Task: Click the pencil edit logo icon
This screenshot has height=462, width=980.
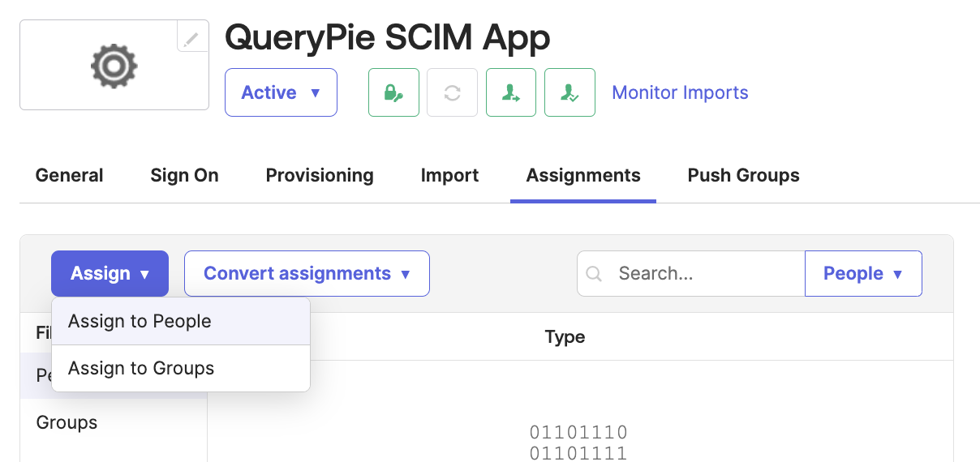Action: tap(191, 39)
